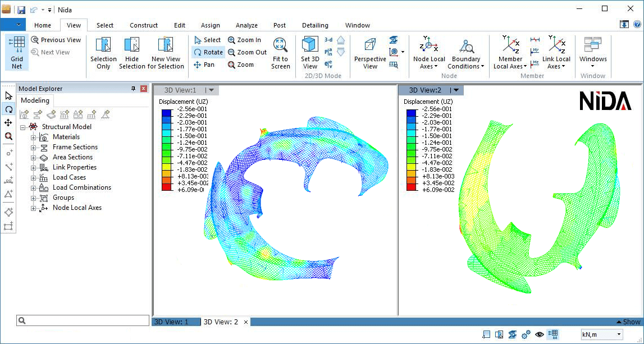Select the arrow pointer tool in left toolbar
Viewport: 644px width, 344px height.
tap(8, 96)
